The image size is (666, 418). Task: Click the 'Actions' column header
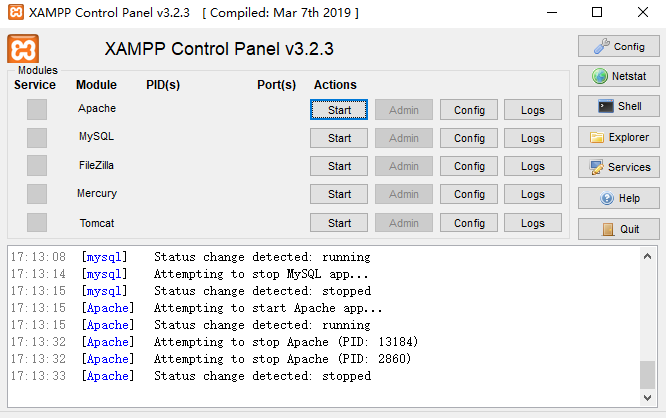tap(335, 85)
